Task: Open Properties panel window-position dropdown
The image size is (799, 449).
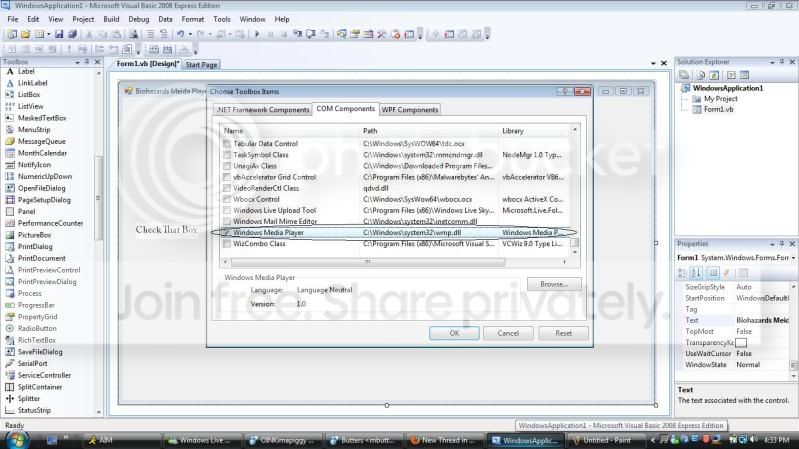Action: click(772, 244)
